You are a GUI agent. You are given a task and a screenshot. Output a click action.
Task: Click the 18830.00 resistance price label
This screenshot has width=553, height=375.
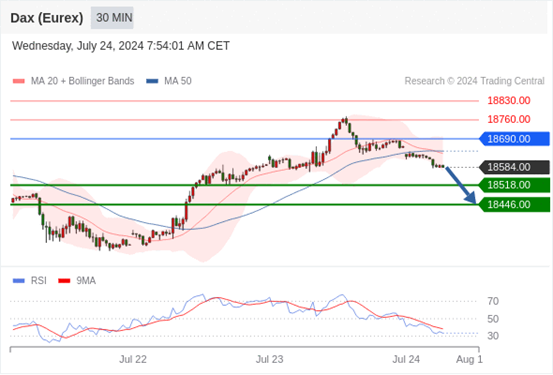coord(509,101)
